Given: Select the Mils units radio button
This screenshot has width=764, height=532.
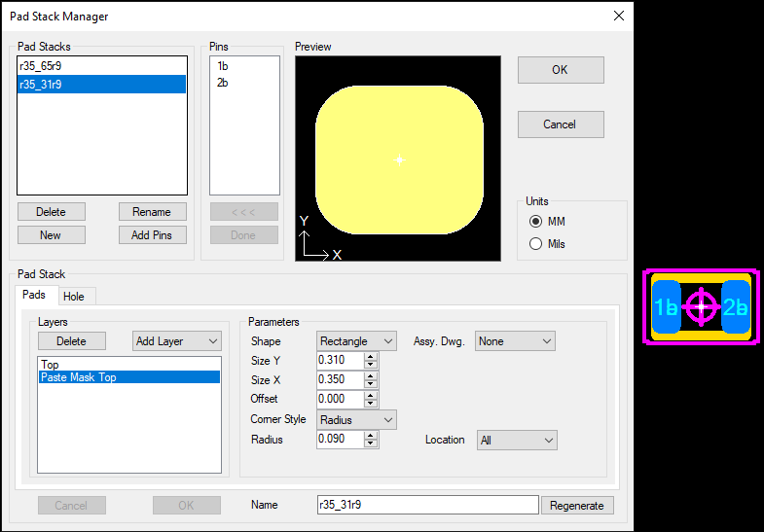Looking at the screenshot, I should click(x=536, y=244).
